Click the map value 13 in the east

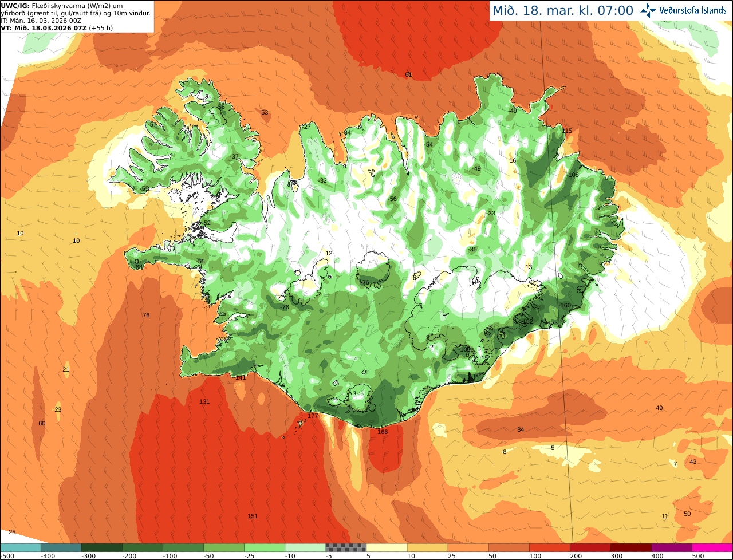point(529,267)
